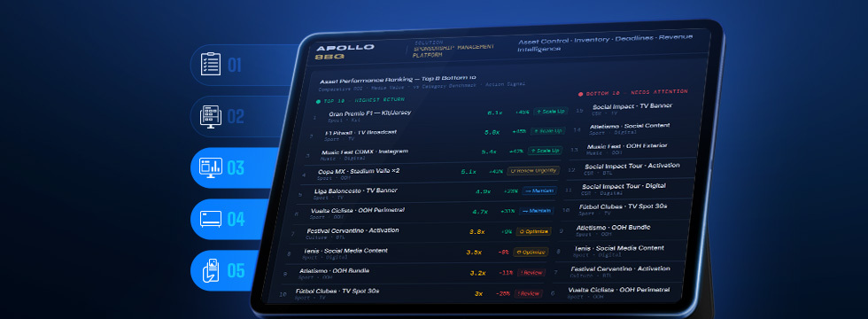The width and height of the screenshot is (868, 319).
Task: Click Optimize badge for Festival Cervantino
Action: click(x=533, y=231)
